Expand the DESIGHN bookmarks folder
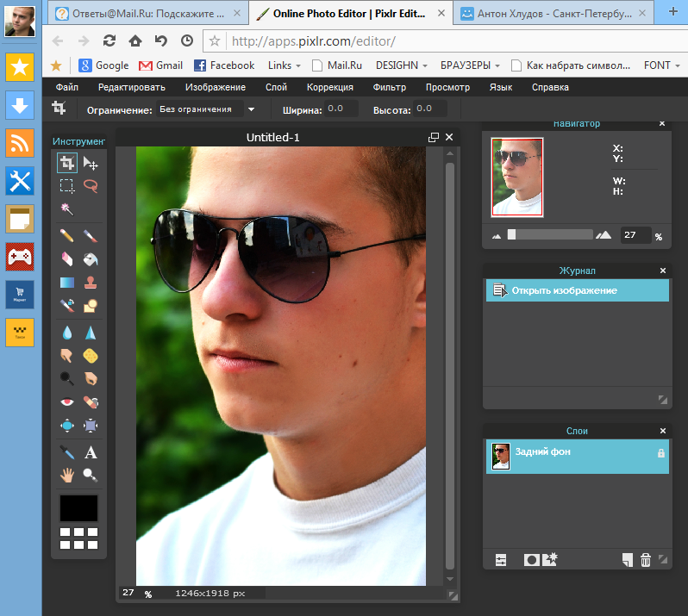This screenshot has width=688, height=616. click(x=402, y=65)
